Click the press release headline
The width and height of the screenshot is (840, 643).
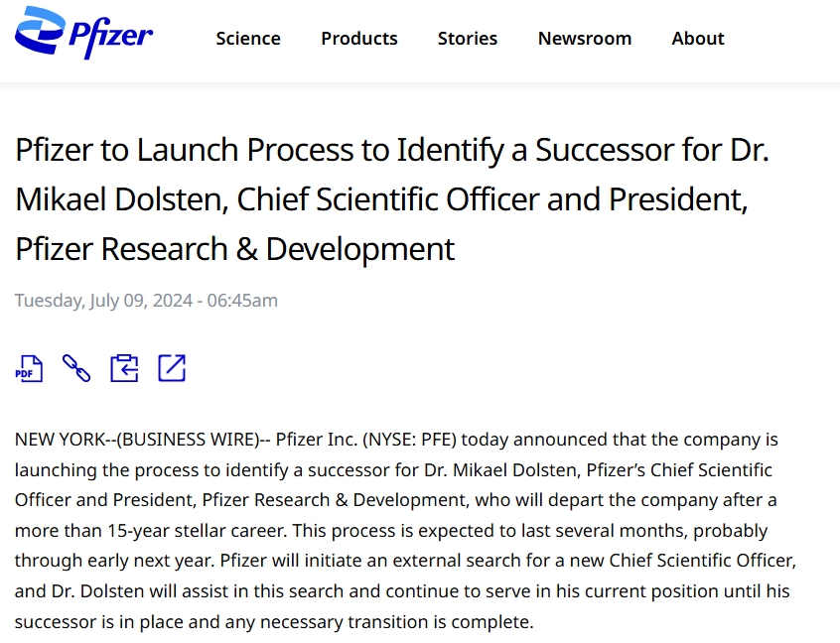[x=392, y=198]
